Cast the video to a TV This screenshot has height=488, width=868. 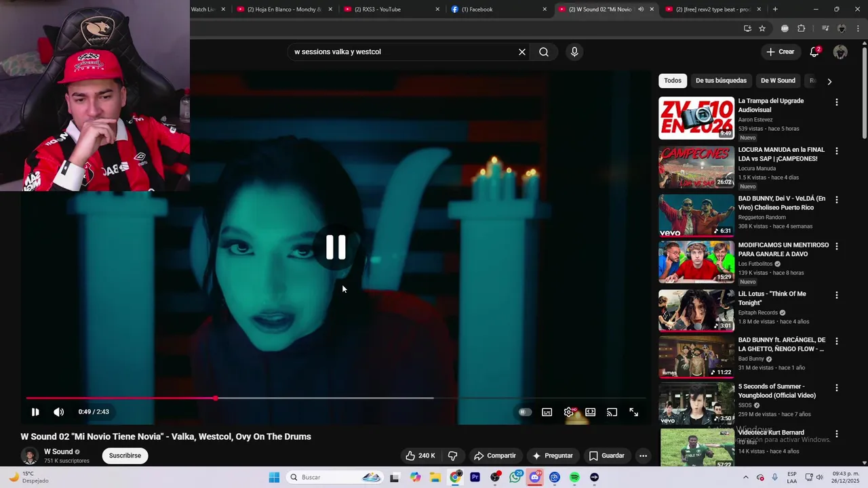pyautogui.click(x=612, y=412)
